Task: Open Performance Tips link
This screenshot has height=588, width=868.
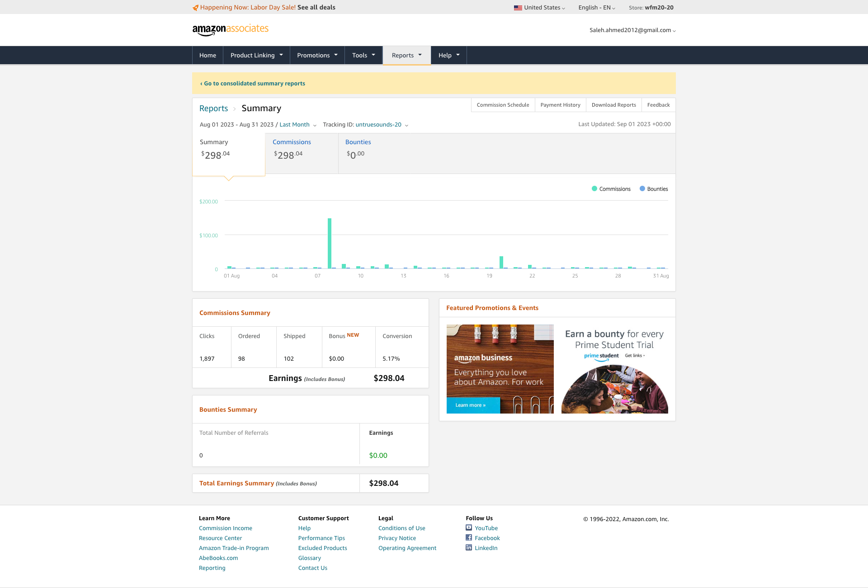Action: tap(321, 538)
